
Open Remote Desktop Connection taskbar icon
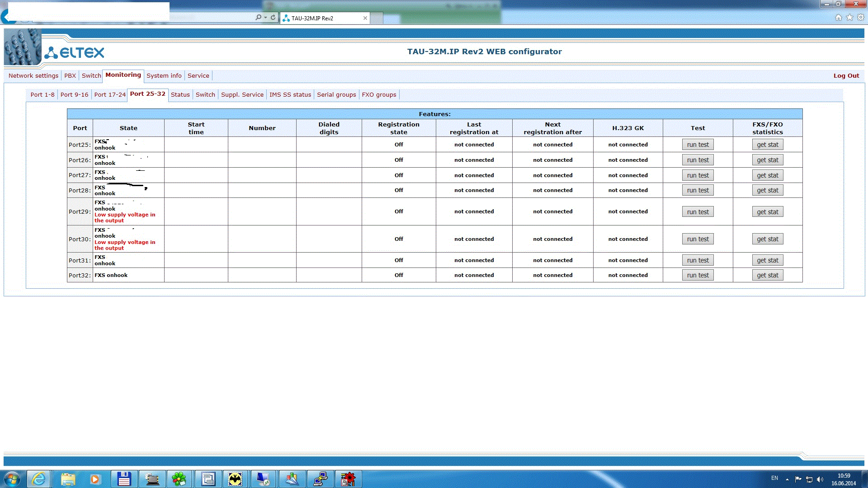coord(263,479)
